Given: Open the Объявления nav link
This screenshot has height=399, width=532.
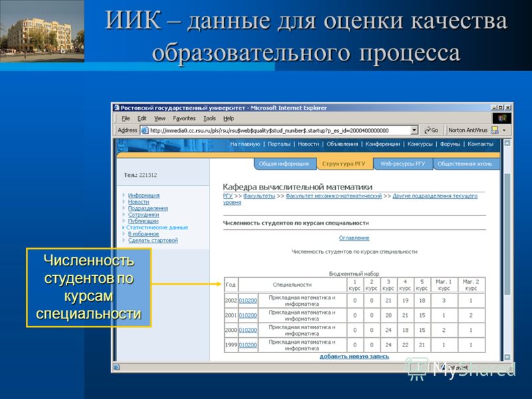Looking at the screenshot, I should click(x=342, y=144).
